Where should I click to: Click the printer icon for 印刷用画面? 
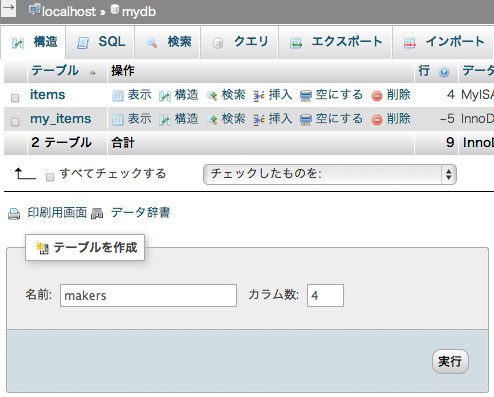point(14,214)
